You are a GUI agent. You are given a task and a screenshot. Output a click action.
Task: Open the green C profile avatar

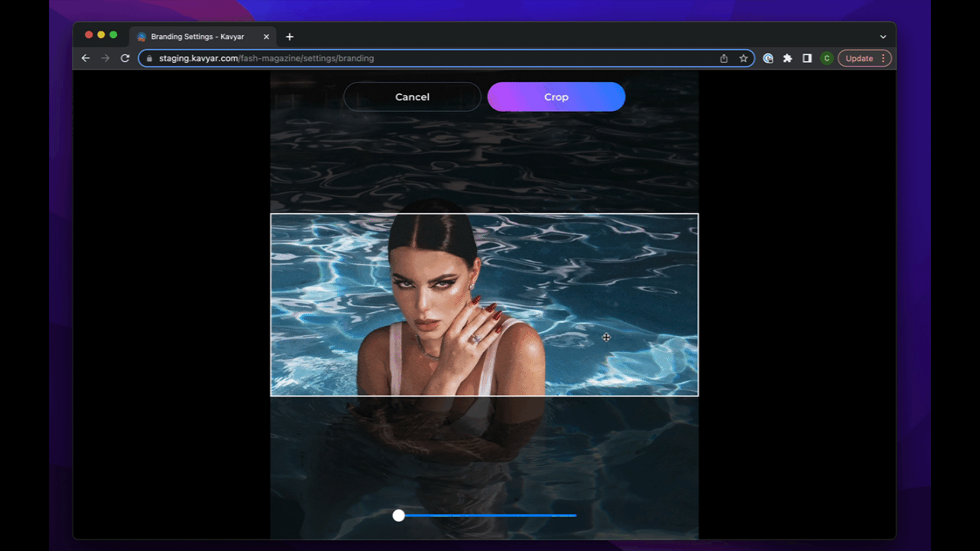(x=826, y=58)
